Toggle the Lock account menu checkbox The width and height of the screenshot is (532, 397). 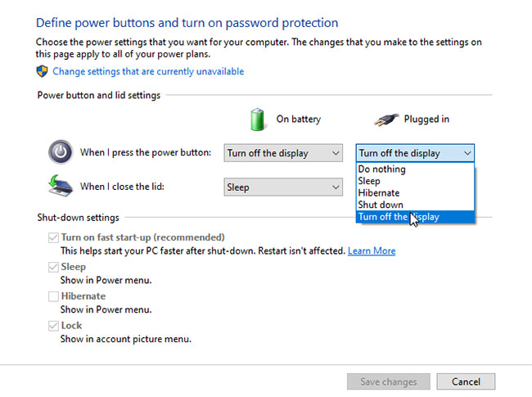point(53,326)
